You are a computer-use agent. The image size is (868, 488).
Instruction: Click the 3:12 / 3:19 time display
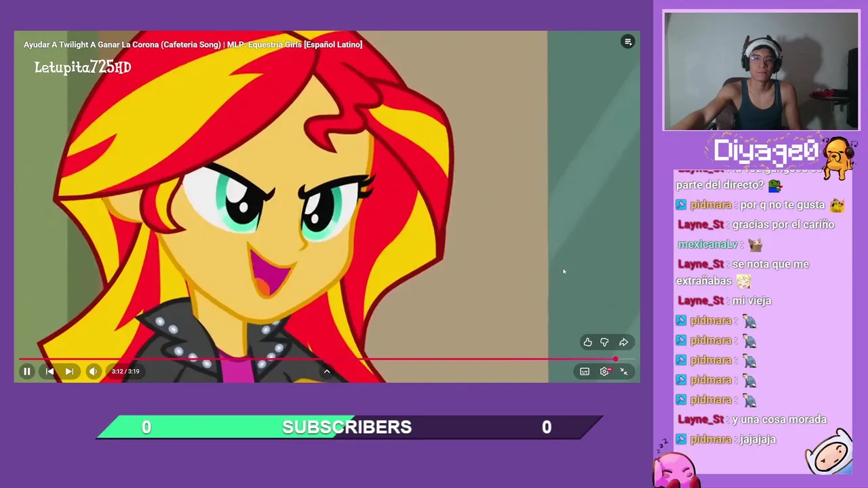125,371
